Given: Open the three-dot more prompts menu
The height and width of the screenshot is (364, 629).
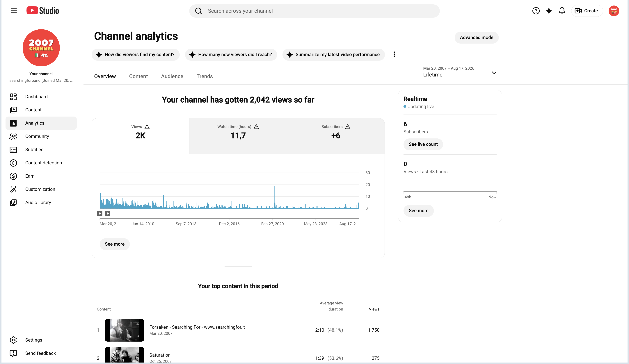Looking at the screenshot, I should coord(394,54).
